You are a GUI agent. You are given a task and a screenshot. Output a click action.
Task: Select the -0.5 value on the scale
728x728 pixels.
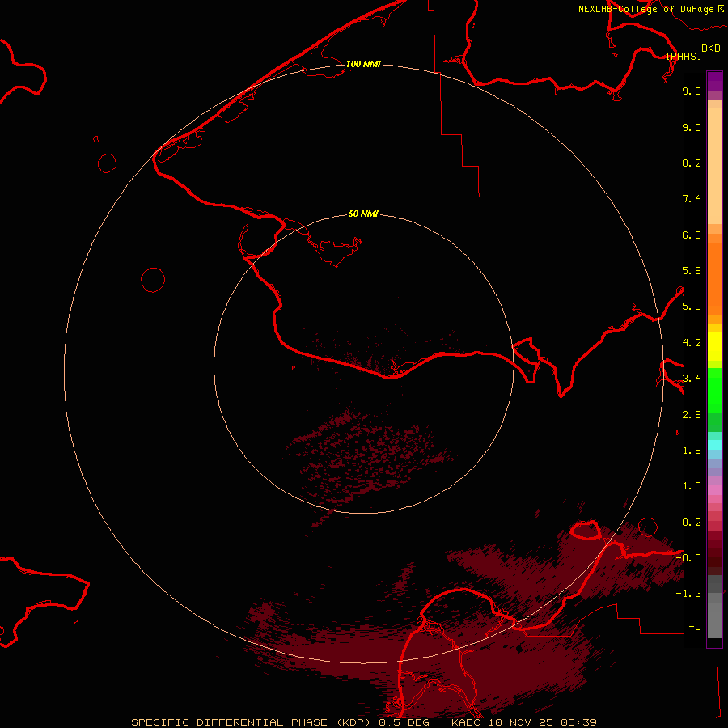(688, 557)
